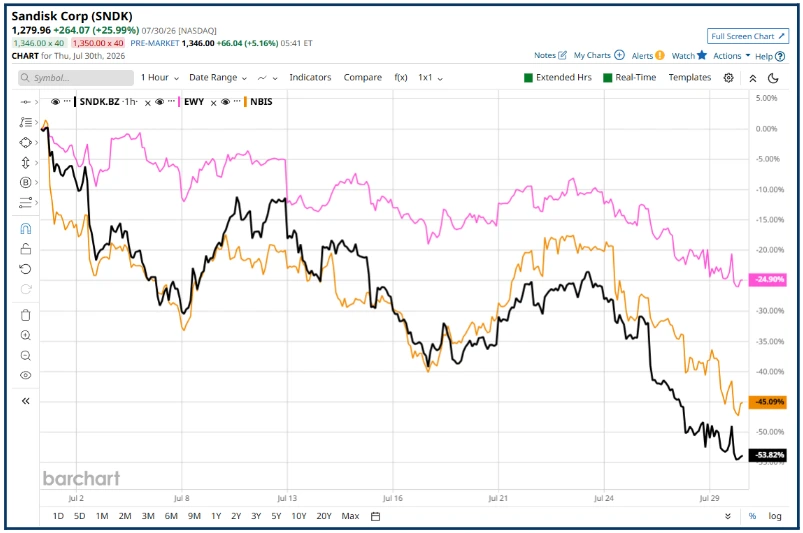Click the redo arrow icon

click(x=26, y=289)
